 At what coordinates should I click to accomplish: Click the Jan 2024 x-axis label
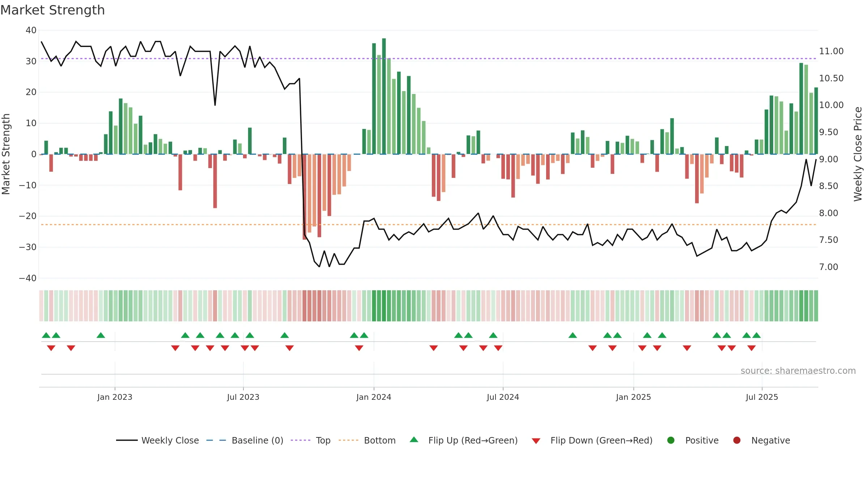coord(374,397)
